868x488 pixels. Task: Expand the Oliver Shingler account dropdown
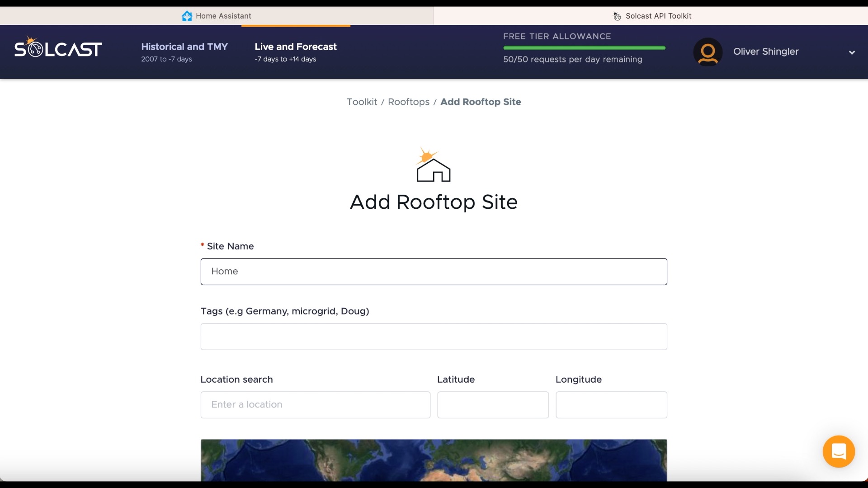[852, 52]
